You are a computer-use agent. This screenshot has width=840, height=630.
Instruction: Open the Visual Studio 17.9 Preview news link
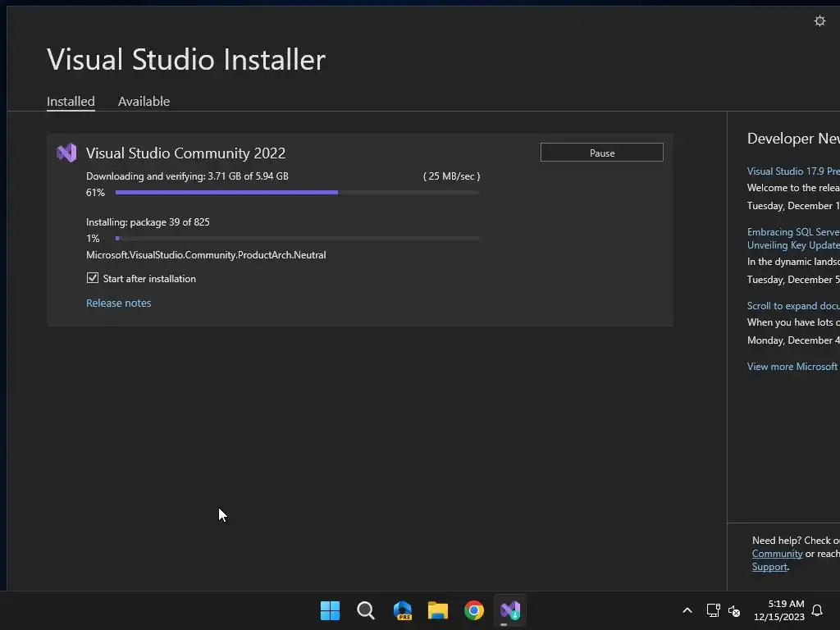point(793,171)
